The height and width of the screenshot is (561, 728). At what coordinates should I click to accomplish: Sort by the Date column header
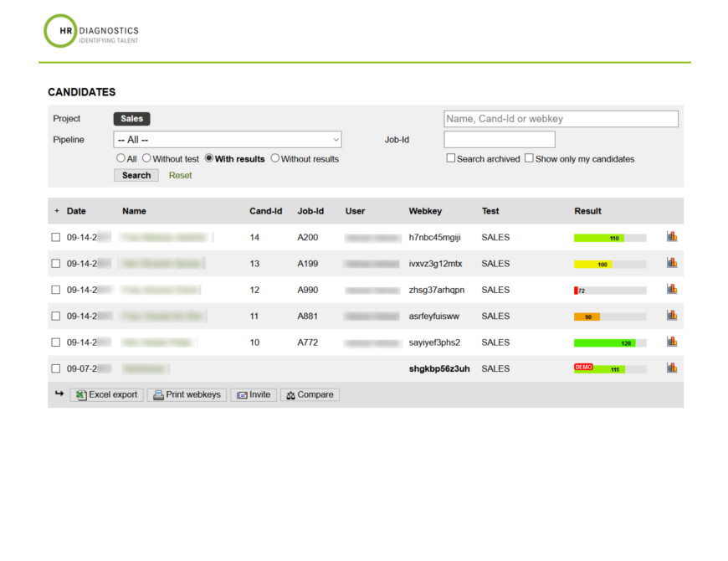[76, 211]
